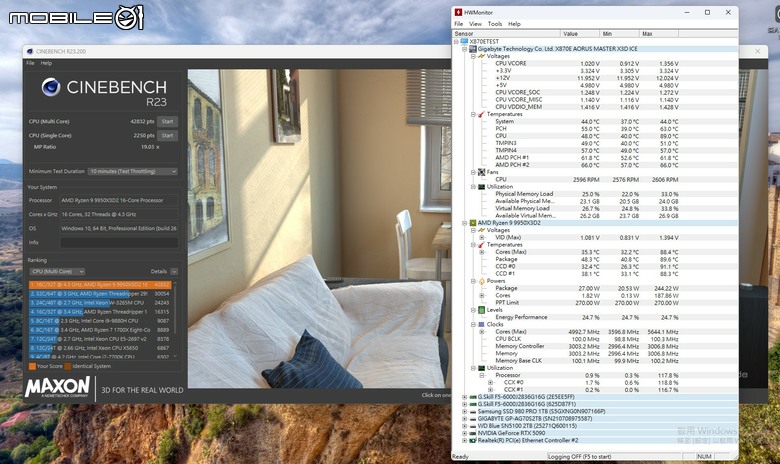Click the AMD Ryzen 9 9950X3D2 chip icon

point(473,223)
